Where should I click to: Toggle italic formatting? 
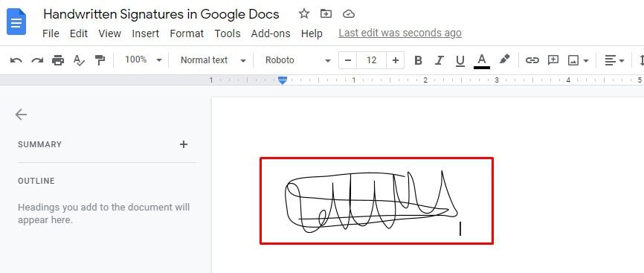pos(439,60)
